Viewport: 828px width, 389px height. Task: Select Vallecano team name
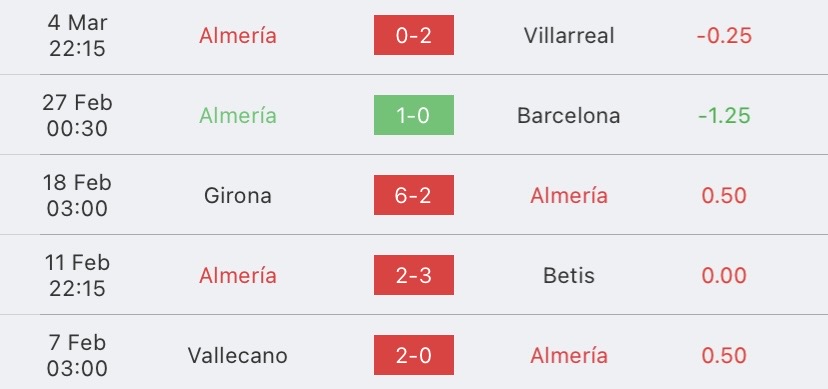(x=238, y=355)
